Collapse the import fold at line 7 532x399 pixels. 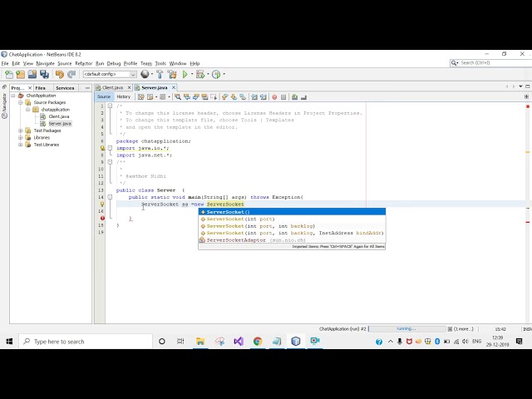[110, 148]
